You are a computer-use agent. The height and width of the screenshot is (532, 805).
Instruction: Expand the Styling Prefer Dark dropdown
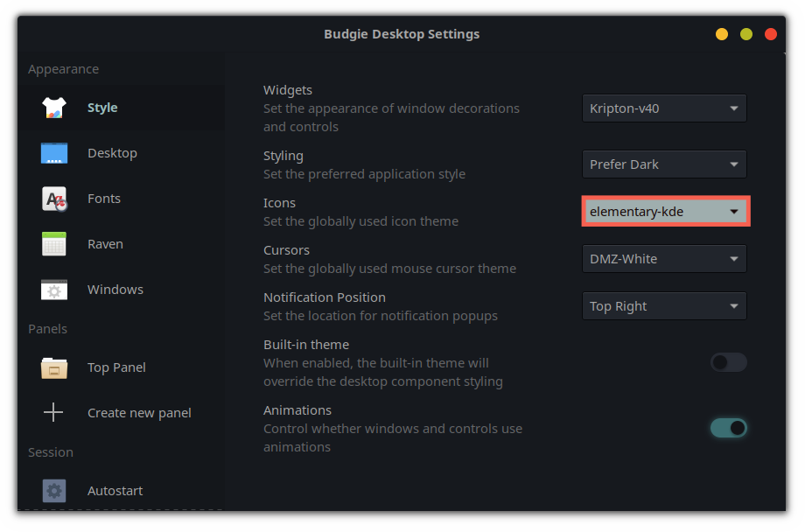coord(664,164)
